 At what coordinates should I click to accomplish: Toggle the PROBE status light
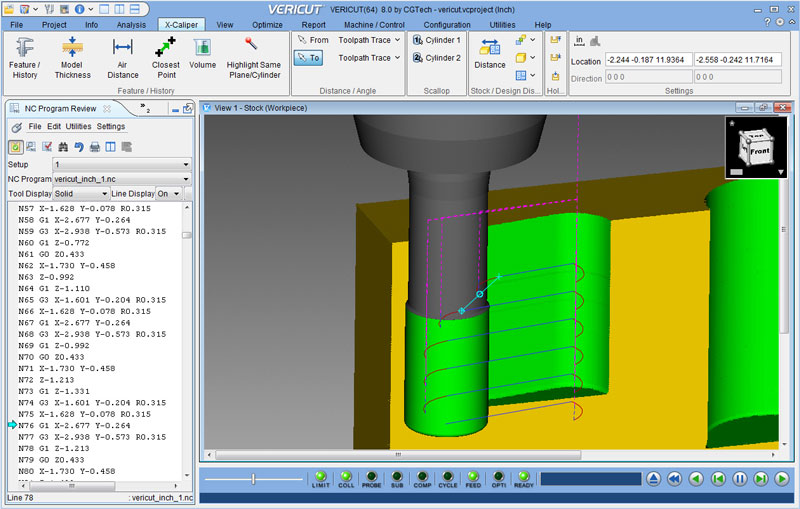372,479
